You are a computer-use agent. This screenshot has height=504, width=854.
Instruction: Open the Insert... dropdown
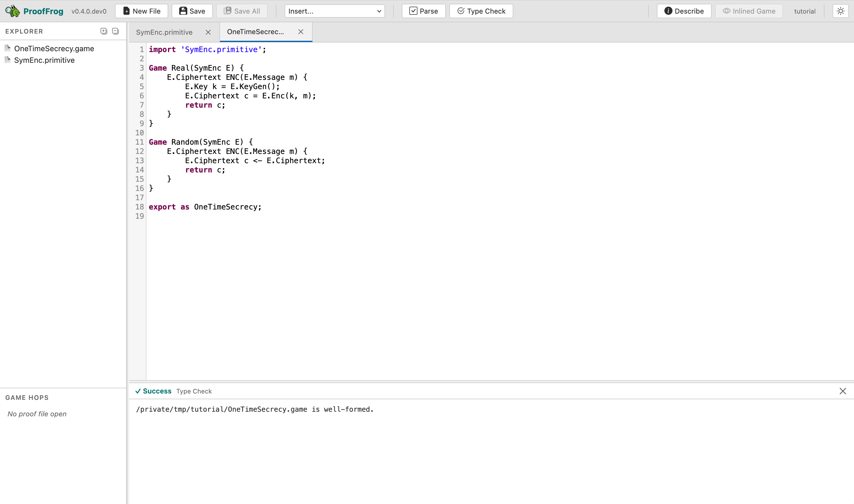pos(334,11)
